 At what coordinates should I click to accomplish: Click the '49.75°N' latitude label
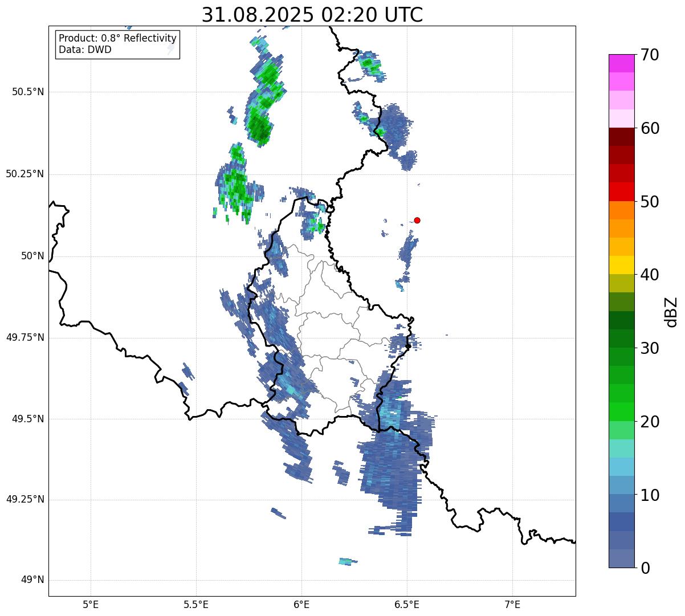[25, 337]
